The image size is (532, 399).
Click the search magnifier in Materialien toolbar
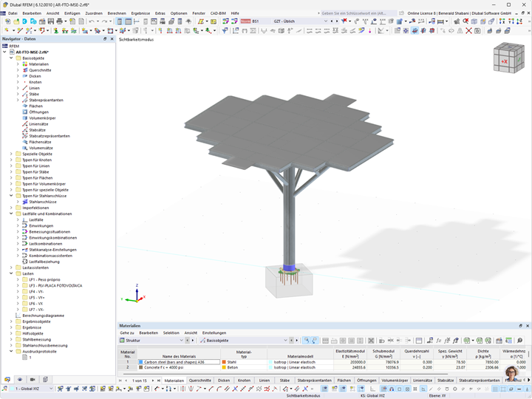(x=519, y=341)
